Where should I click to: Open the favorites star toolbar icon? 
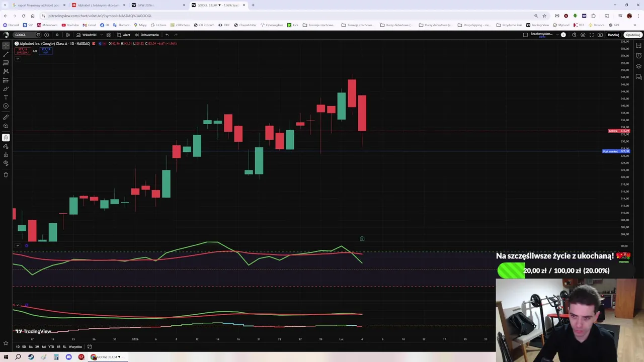pos(6,343)
